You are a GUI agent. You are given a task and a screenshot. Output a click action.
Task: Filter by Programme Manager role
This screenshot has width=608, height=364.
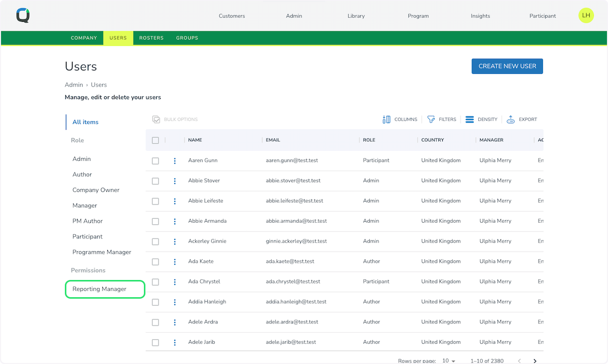[x=102, y=252]
